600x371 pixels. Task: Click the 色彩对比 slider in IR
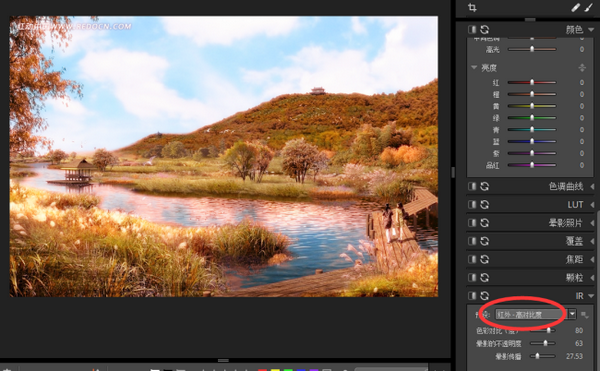click(x=543, y=330)
